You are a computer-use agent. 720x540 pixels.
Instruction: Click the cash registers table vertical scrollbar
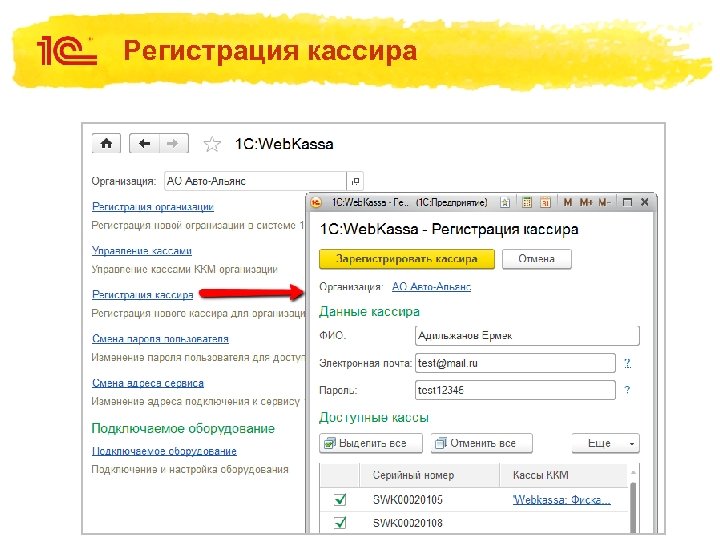(633, 507)
